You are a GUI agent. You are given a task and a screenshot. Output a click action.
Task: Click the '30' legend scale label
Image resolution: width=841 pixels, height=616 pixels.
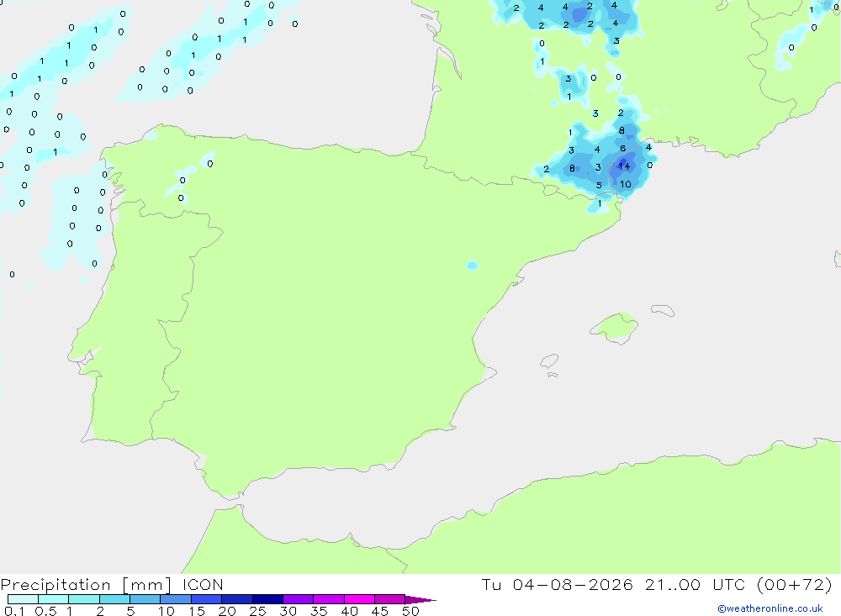(x=288, y=611)
